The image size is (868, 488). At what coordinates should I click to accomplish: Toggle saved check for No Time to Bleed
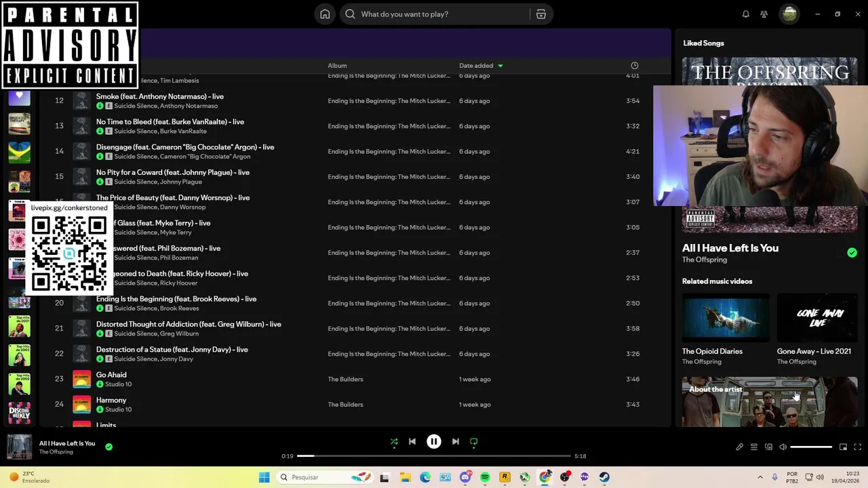coord(100,131)
